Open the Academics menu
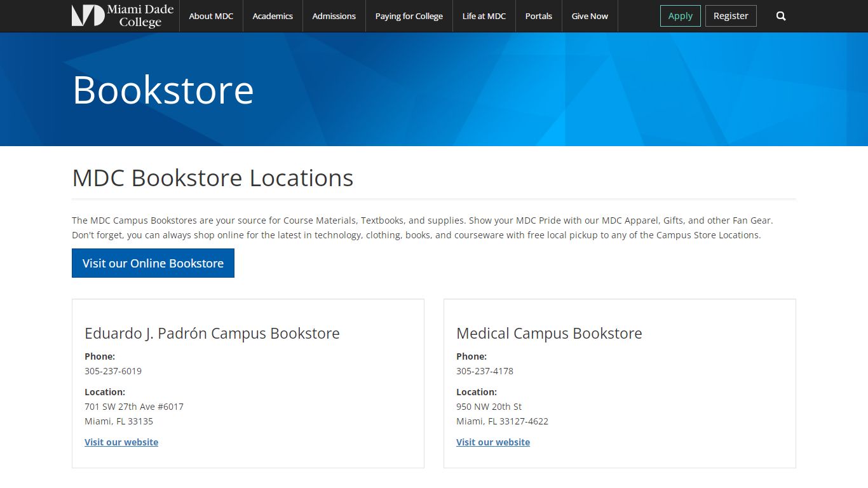The width and height of the screenshot is (868, 488). click(273, 16)
